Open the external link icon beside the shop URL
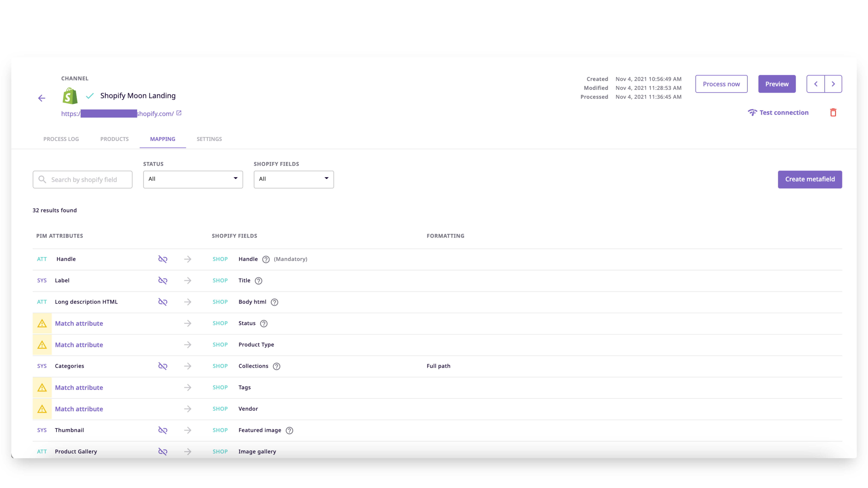The width and height of the screenshot is (868, 488). [x=179, y=113]
